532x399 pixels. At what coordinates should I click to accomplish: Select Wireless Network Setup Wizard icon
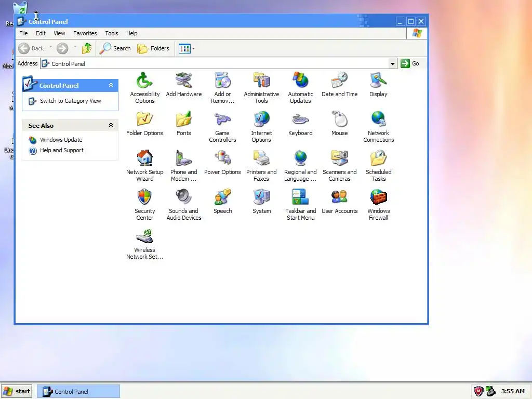point(144,244)
